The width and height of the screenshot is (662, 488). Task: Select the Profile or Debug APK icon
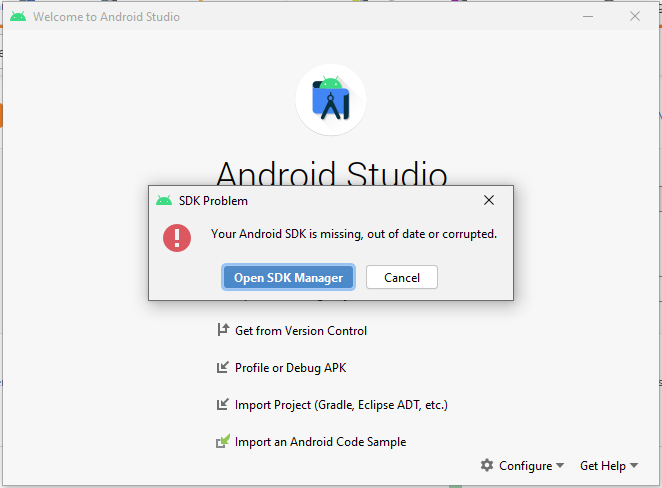coord(223,367)
